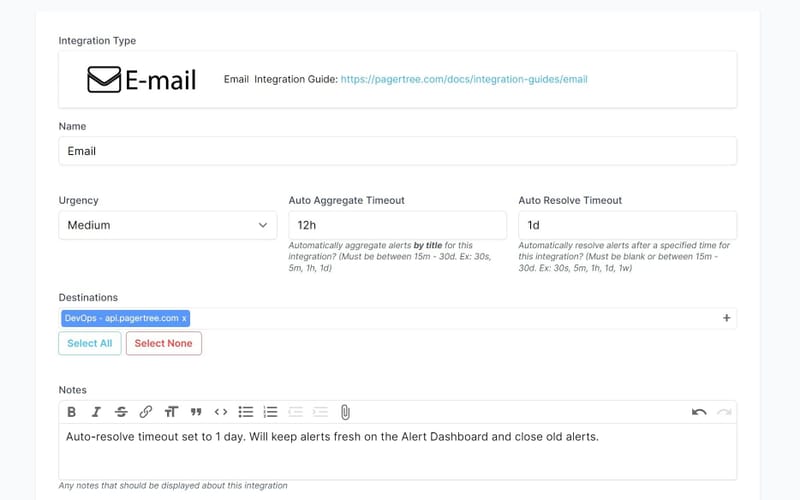The image size is (800, 500).
Task: Open the Email integration guide link
Action: coord(464,79)
